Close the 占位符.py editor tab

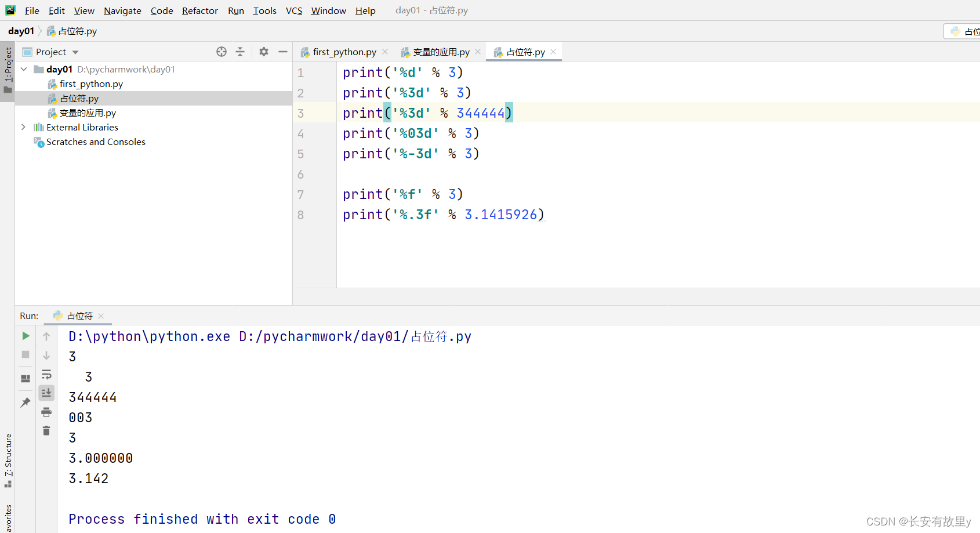pyautogui.click(x=553, y=52)
